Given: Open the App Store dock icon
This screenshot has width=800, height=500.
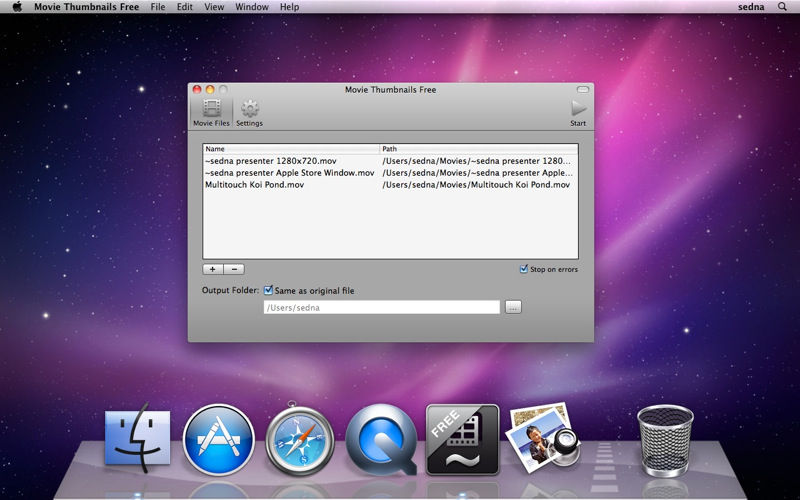Looking at the screenshot, I should click(219, 439).
